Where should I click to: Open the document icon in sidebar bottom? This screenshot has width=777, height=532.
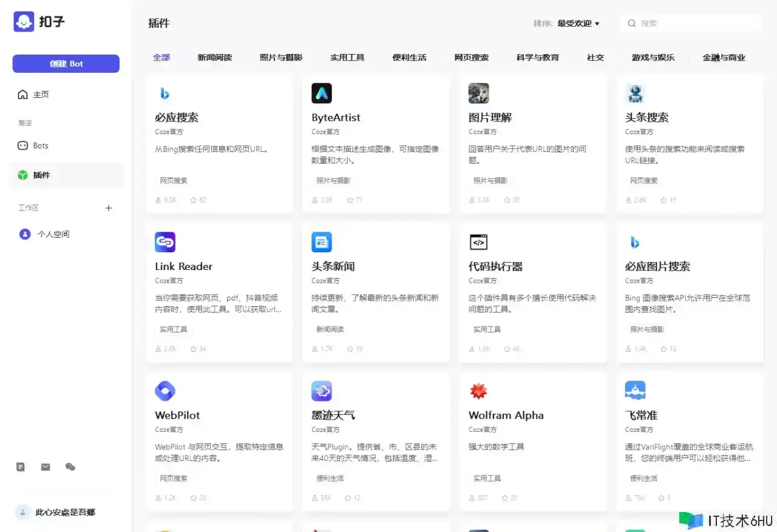pos(21,467)
